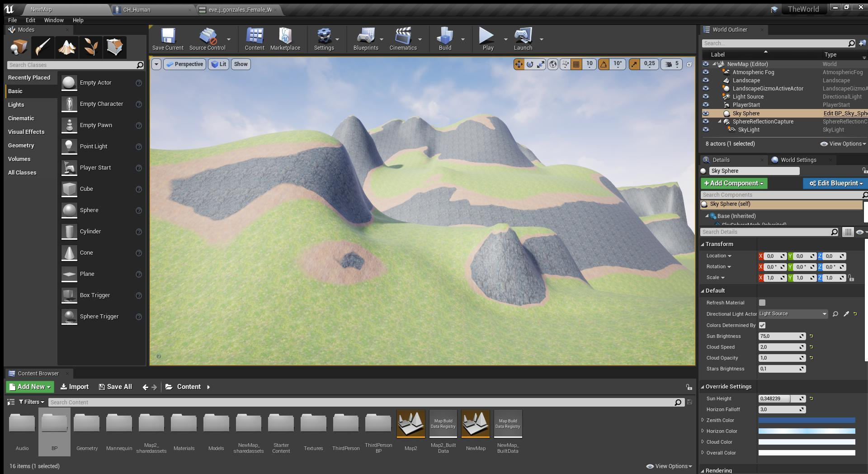The width and height of the screenshot is (868, 474).
Task: Switch to the CH_Human tab
Action: coord(153,9)
